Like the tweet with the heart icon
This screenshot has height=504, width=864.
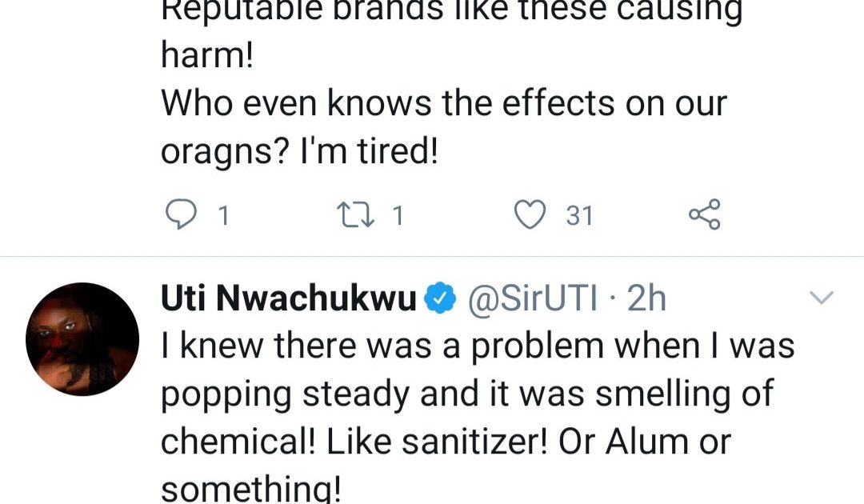pyautogui.click(x=528, y=214)
